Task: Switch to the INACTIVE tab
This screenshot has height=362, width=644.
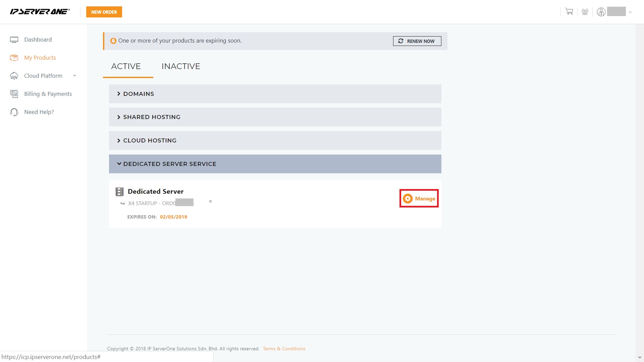Action: click(181, 66)
